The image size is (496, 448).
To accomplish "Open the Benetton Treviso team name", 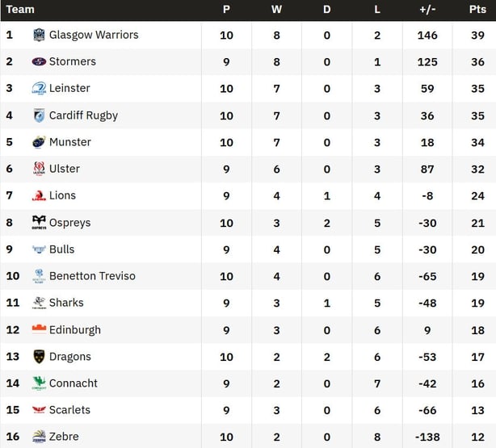I will pos(92,276).
